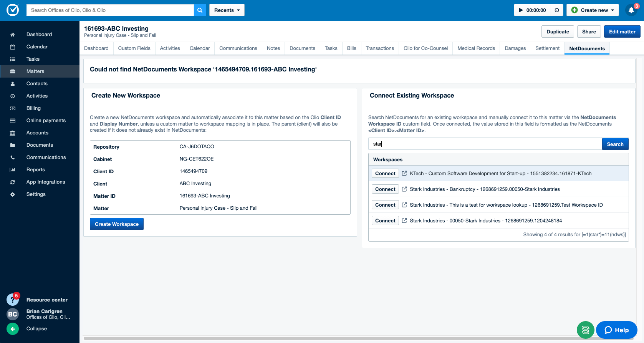Viewport: 644px width, 343px height.
Task: Click the Clio logo checkmark icon
Action: [13, 10]
